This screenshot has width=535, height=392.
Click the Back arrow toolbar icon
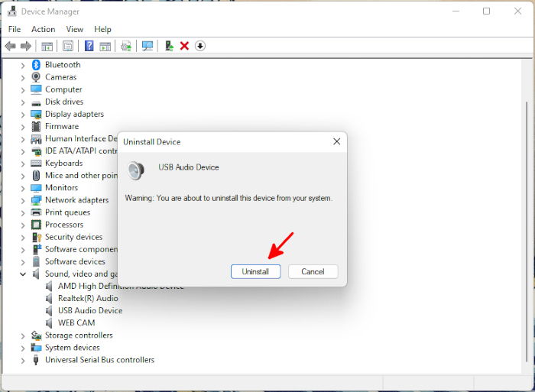[x=11, y=46]
